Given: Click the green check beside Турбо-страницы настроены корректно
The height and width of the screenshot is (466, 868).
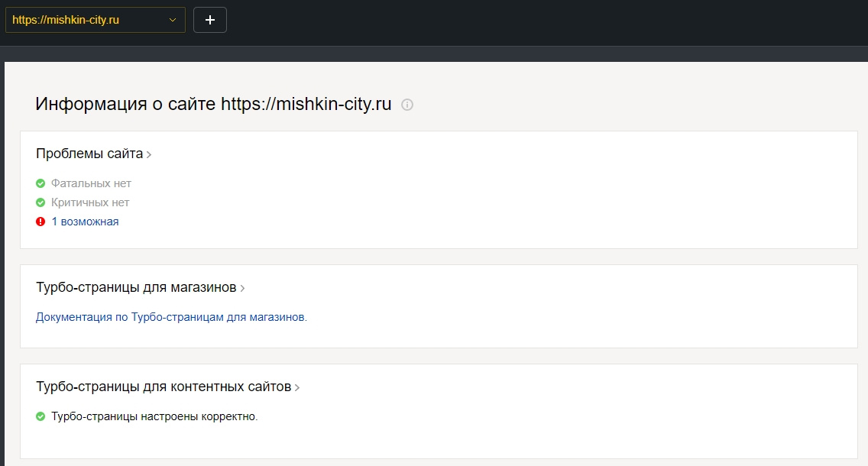Looking at the screenshot, I should click(x=40, y=416).
